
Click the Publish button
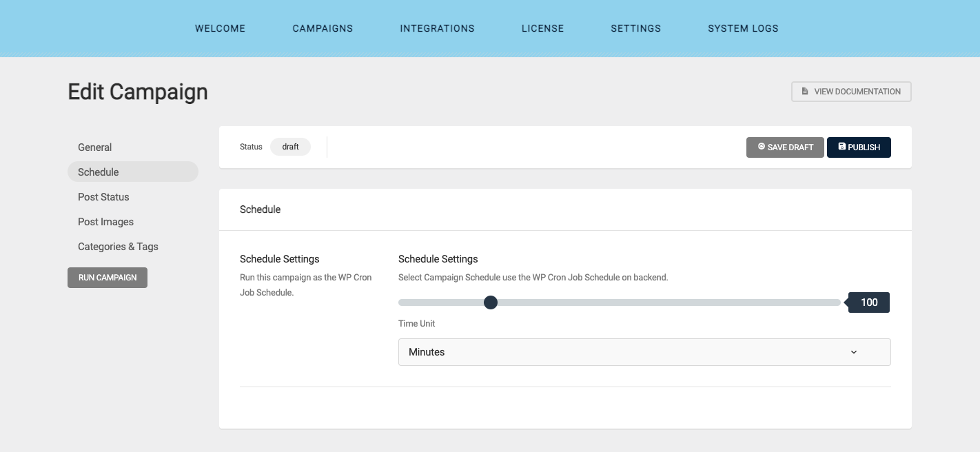pos(859,147)
